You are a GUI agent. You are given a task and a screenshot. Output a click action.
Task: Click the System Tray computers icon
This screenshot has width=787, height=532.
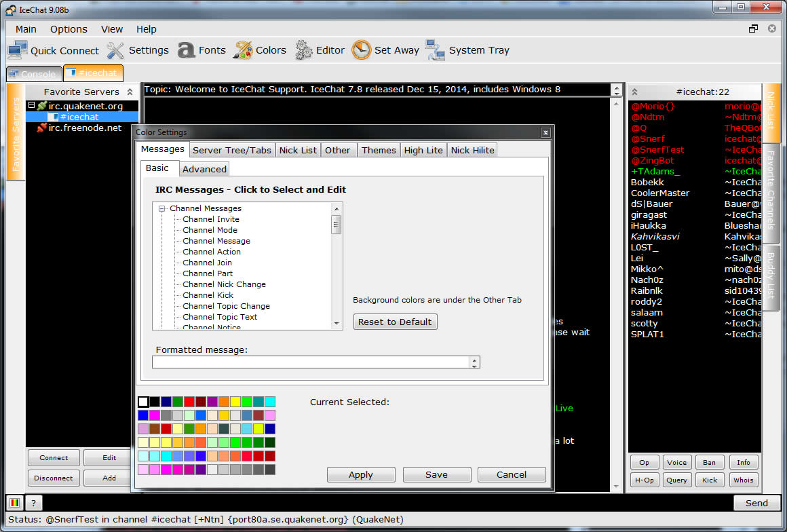point(435,50)
